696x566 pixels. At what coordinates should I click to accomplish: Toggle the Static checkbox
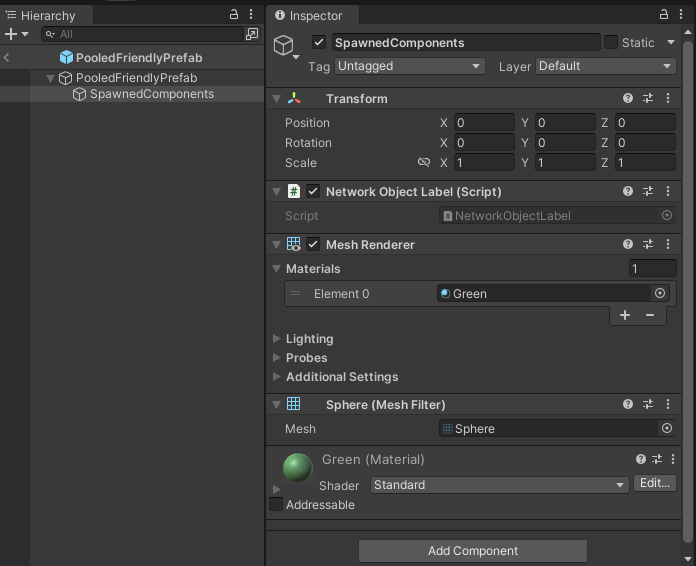coord(611,42)
